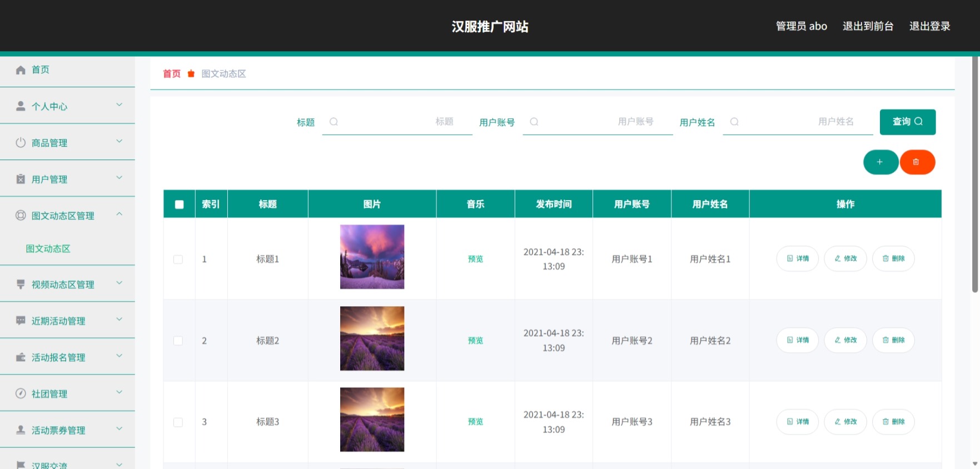The image size is (980, 469).
Task: Click 退出登录 in the top bar
Action: [929, 26]
